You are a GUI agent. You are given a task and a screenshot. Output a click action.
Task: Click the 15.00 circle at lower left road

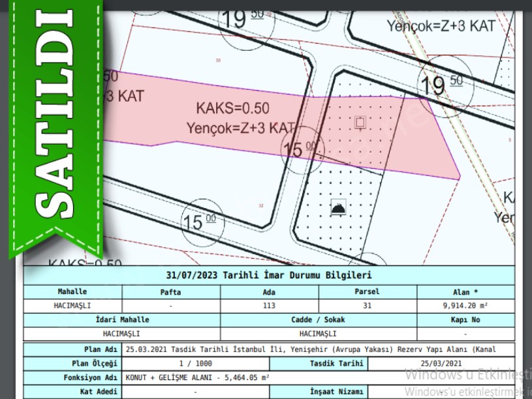point(200,223)
